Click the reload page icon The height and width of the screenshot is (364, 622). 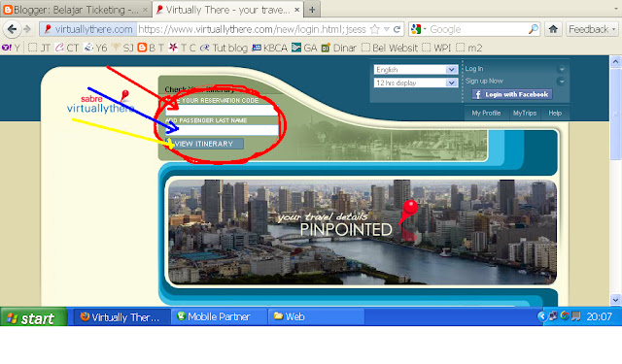pyautogui.click(x=397, y=29)
